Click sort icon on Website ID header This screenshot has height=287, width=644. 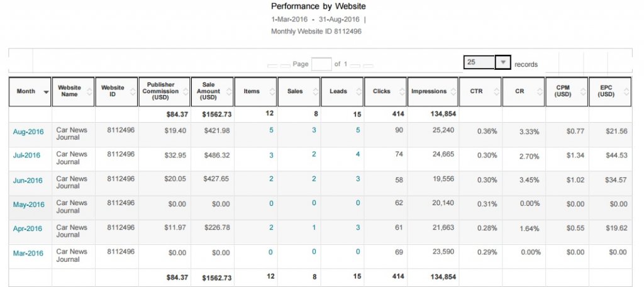tap(133, 92)
